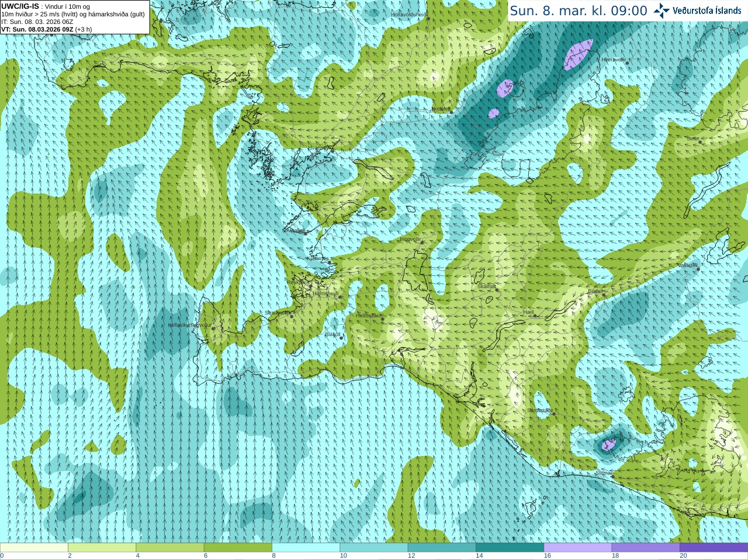Click the Reykjavík station label

[x=298, y=282]
